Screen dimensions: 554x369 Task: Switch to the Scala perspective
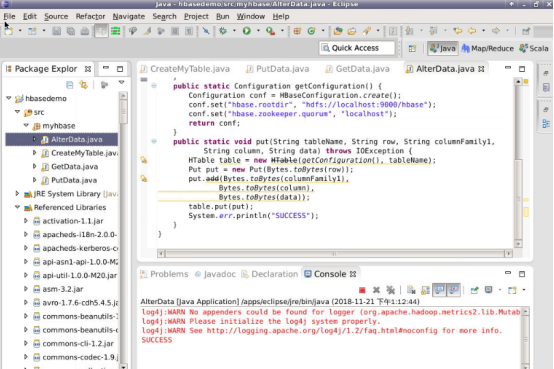(x=534, y=48)
